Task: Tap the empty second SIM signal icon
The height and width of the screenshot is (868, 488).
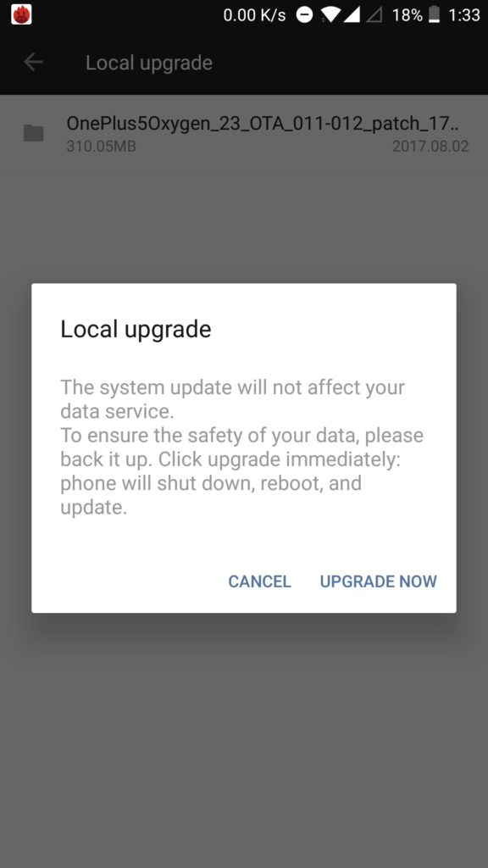Action: click(x=374, y=15)
